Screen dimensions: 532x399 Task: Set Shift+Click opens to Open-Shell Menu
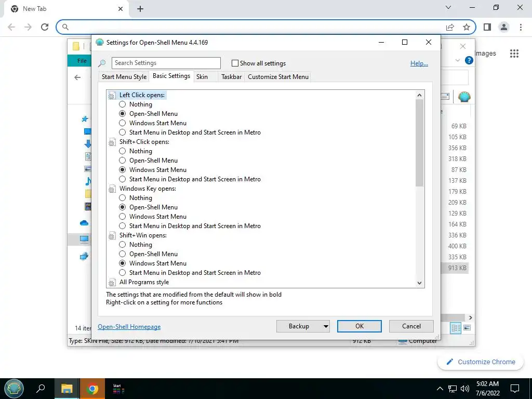122,160
